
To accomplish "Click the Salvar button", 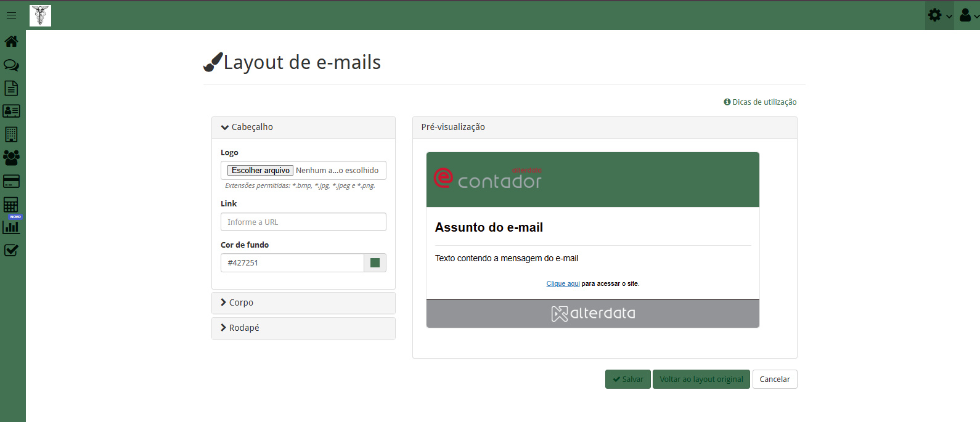I will pos(627,379).
